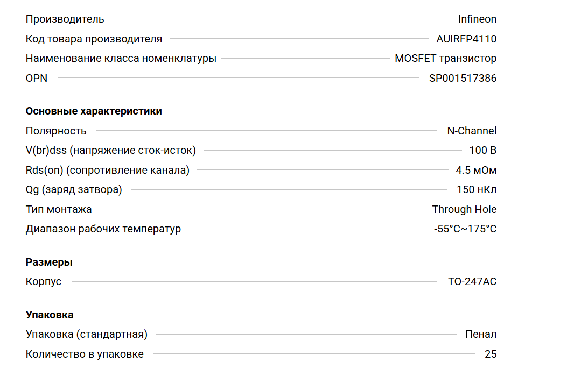Click the Пенал packaging value
This screenshot has height=376, width=588.
pyautogui.click(x=481, y=335)
